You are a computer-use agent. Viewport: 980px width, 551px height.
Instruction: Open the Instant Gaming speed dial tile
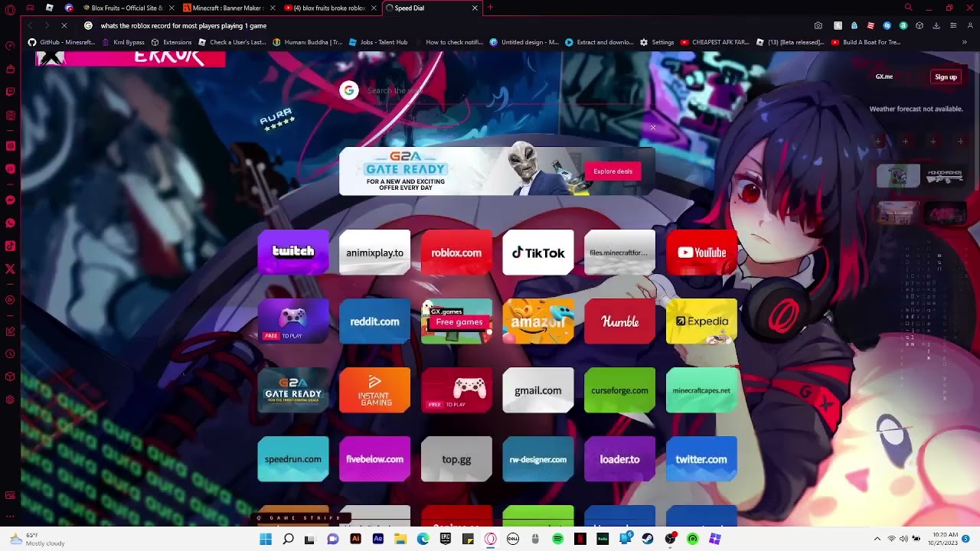pos(374,390)
